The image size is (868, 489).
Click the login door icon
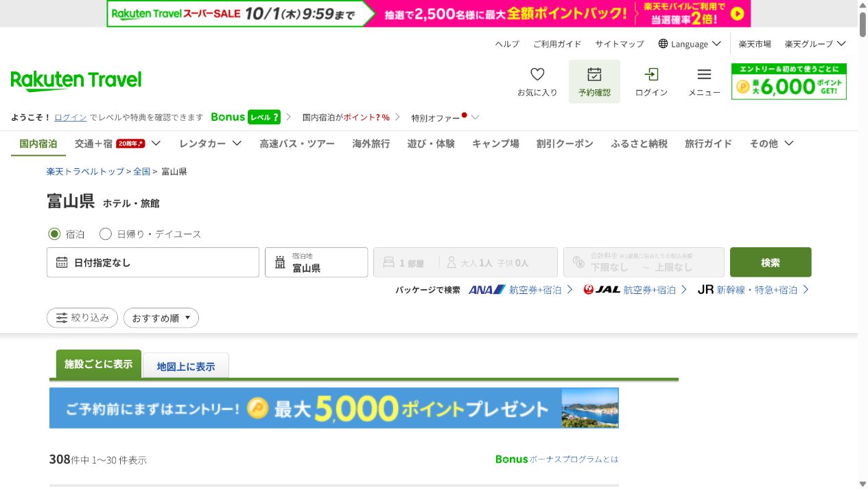pos(651,74)
